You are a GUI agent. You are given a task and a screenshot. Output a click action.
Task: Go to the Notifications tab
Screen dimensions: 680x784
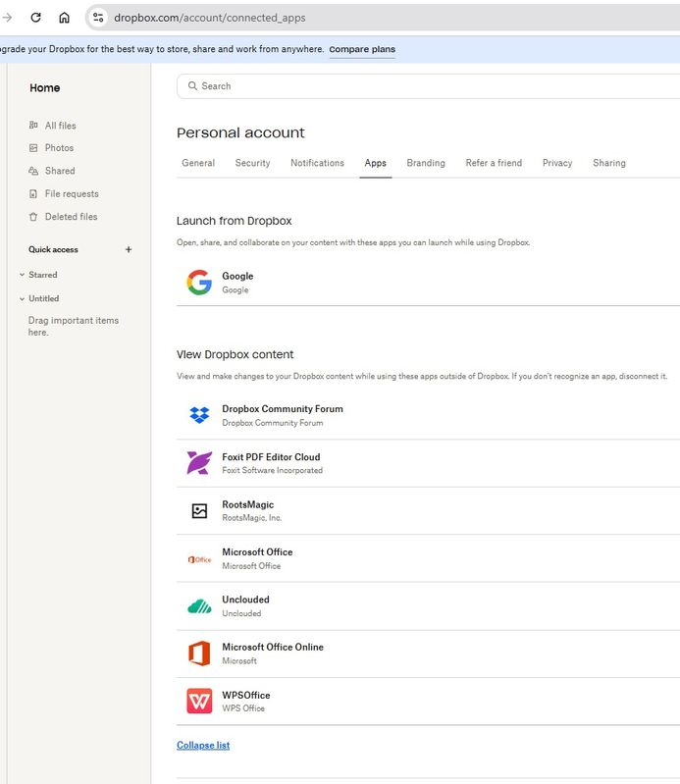(x=317, y=163)
